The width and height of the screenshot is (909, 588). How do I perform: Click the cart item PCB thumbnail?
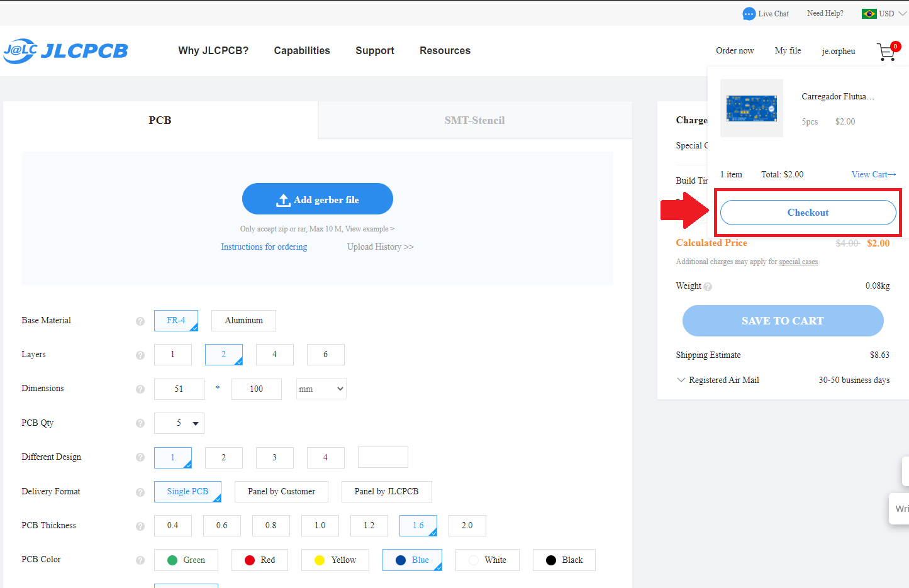(x=752, y=108)
